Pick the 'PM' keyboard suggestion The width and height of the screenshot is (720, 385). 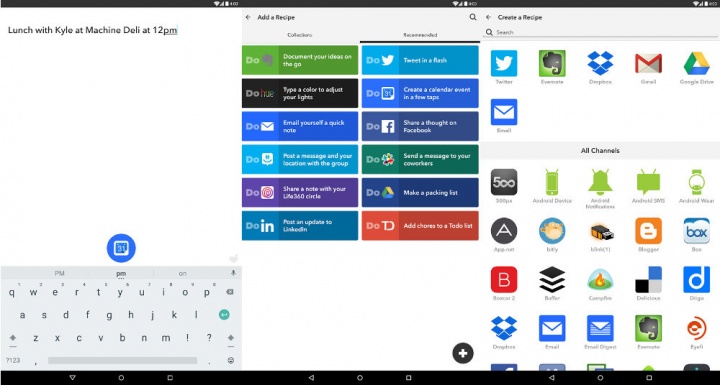60,273
